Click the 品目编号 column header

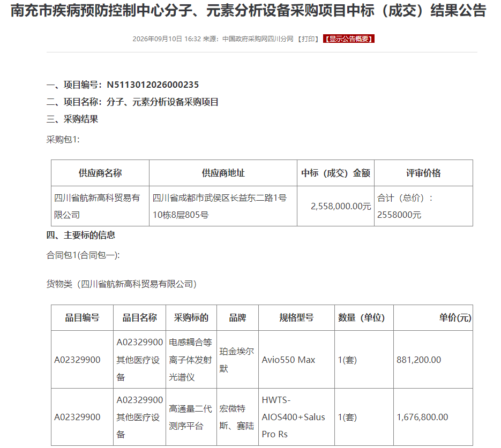coord(83,318)
